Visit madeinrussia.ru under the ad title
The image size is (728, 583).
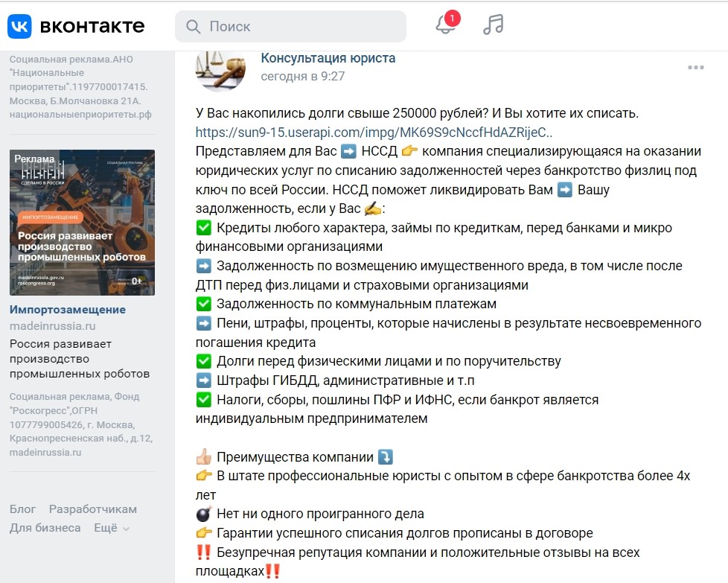coord(52,326)
